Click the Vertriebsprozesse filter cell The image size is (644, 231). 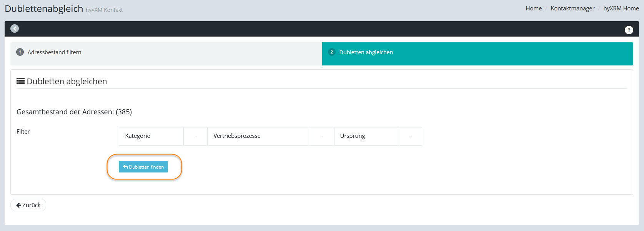click(258, 136)
